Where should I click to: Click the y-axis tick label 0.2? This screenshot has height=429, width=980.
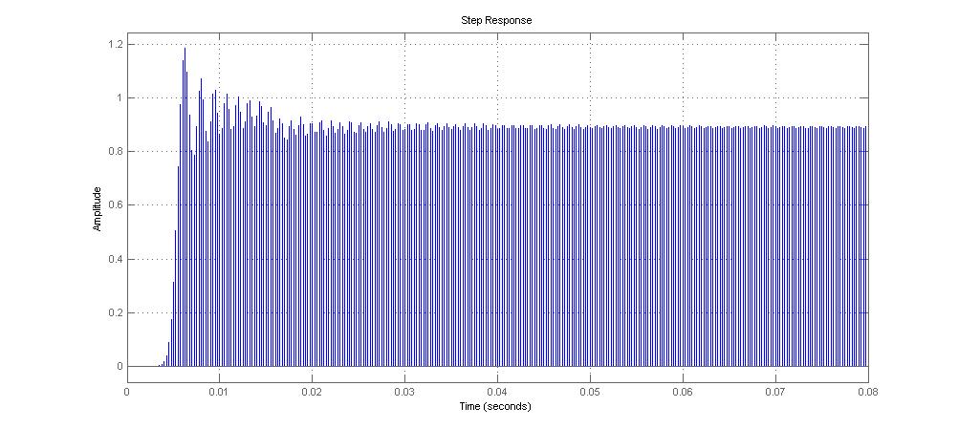115,312
